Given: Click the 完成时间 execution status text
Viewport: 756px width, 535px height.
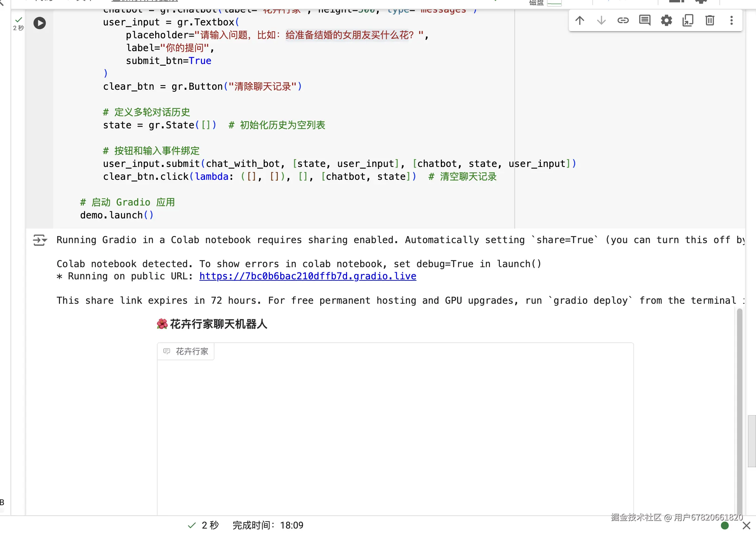Looking at the screenshot, I should (x=268, y=526).
